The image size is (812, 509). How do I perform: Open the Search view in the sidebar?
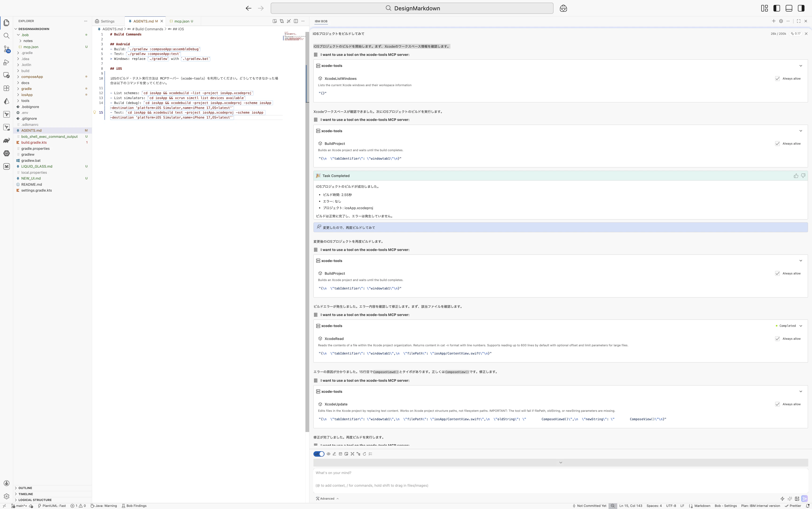point(7,35)
